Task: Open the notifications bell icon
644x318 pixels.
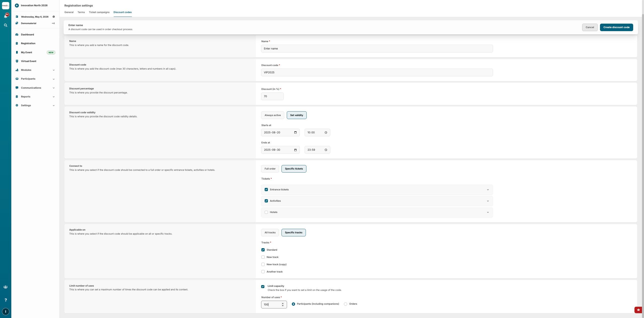Action: point(6,16)
